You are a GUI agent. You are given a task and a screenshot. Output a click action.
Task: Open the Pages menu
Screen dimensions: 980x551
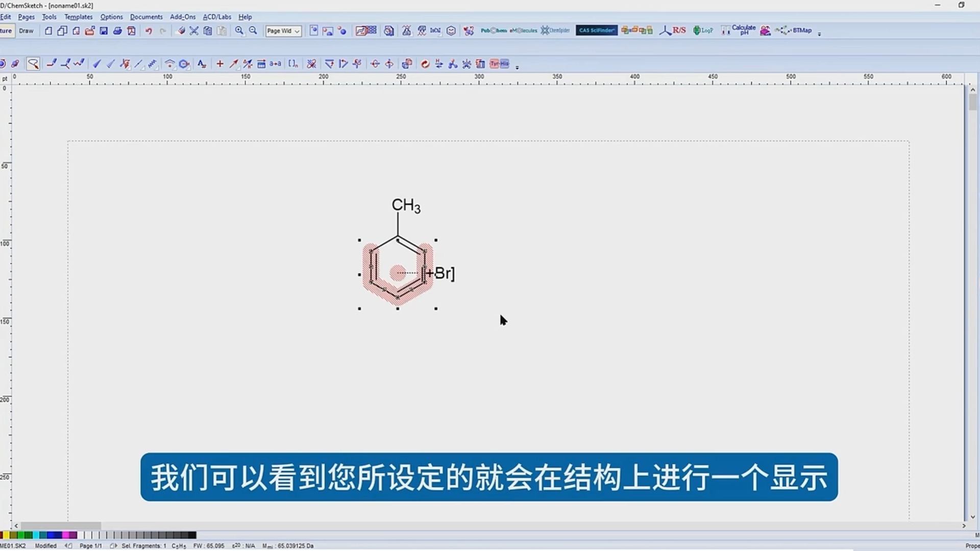tap(26, 17)
